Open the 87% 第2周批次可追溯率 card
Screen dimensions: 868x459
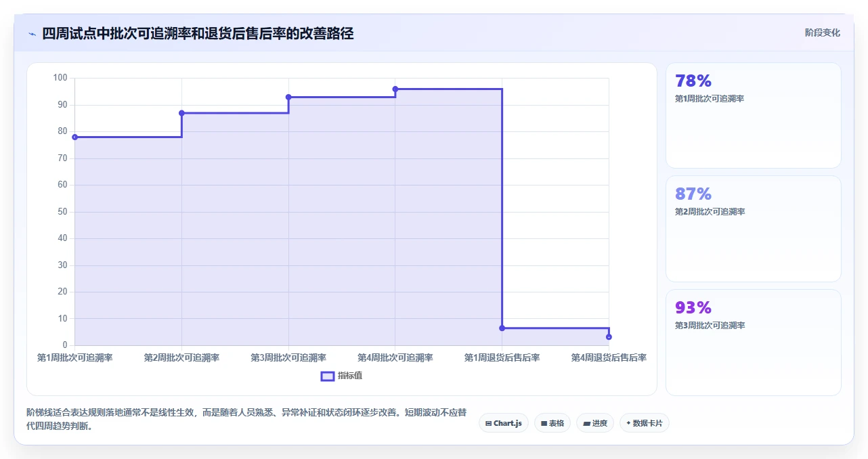(x=754, y=229)
